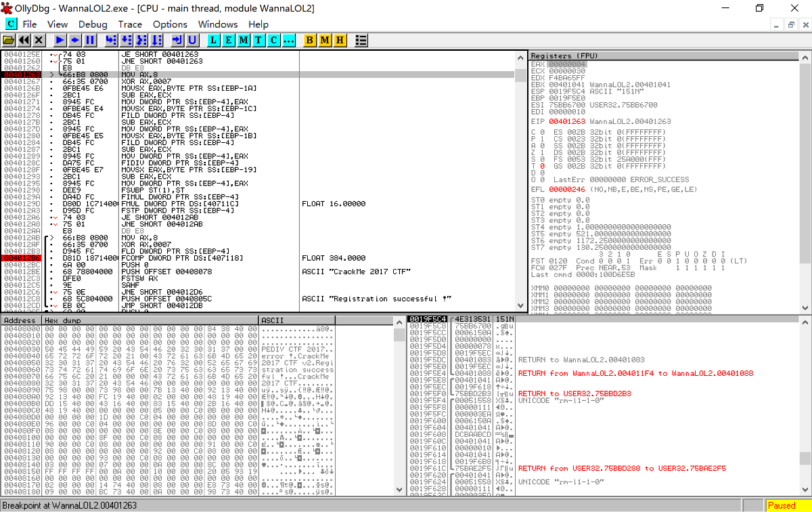This screenshot has width=812, height=512.
Task: Click the Registers pane scroll-up arrow
Action: [x=805, y=57]
